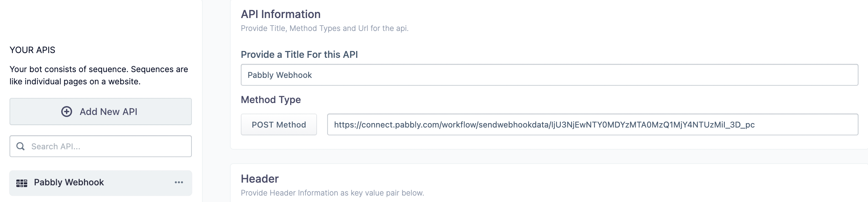
Task: Click the Method Type label
Action: [x=271, y=100]
